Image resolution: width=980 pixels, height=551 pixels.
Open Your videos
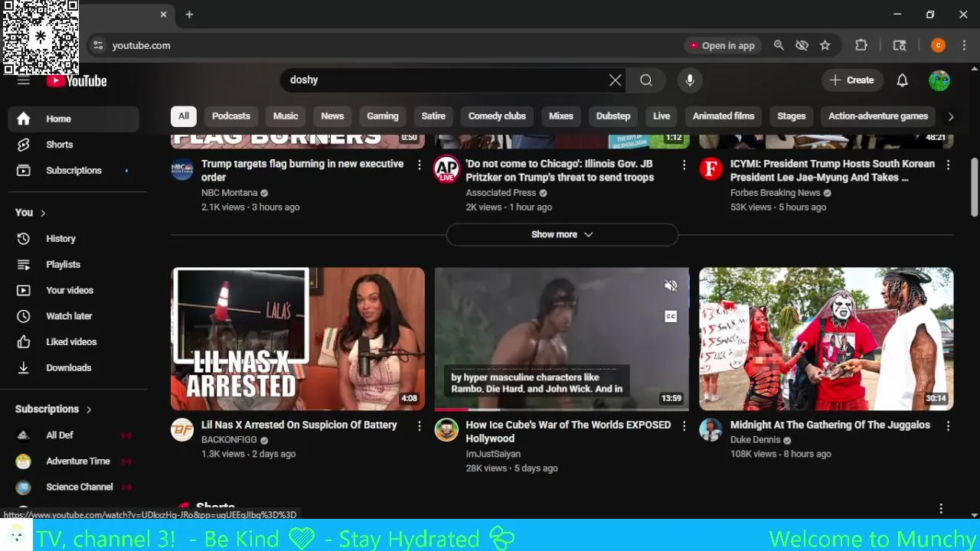point(73,291)
